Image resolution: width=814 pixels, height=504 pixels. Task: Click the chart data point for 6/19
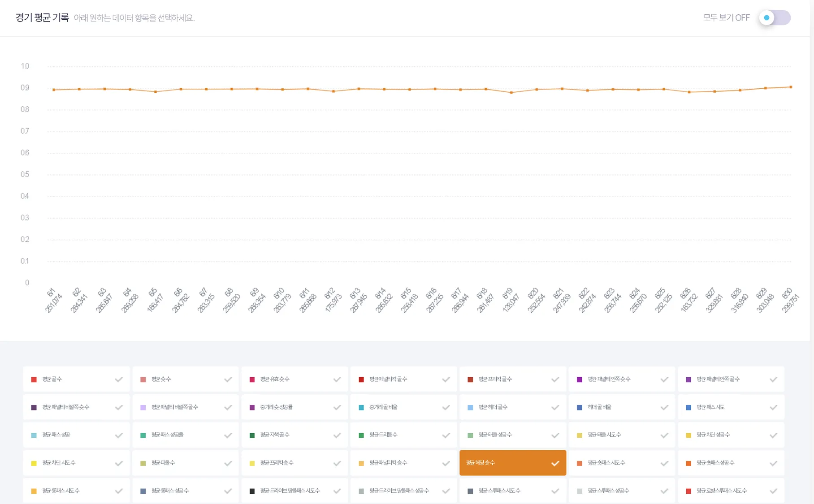pos(511,93)
